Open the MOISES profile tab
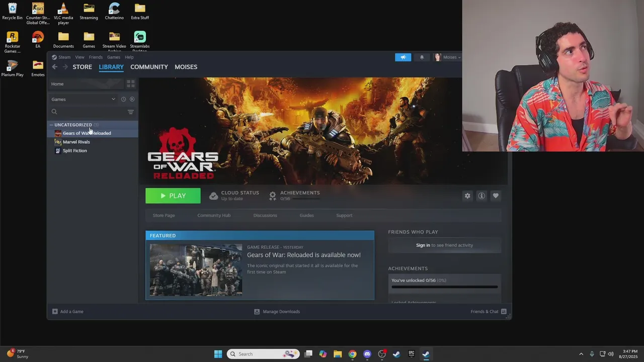Screen dimensions: 644x362 [186, 67]
